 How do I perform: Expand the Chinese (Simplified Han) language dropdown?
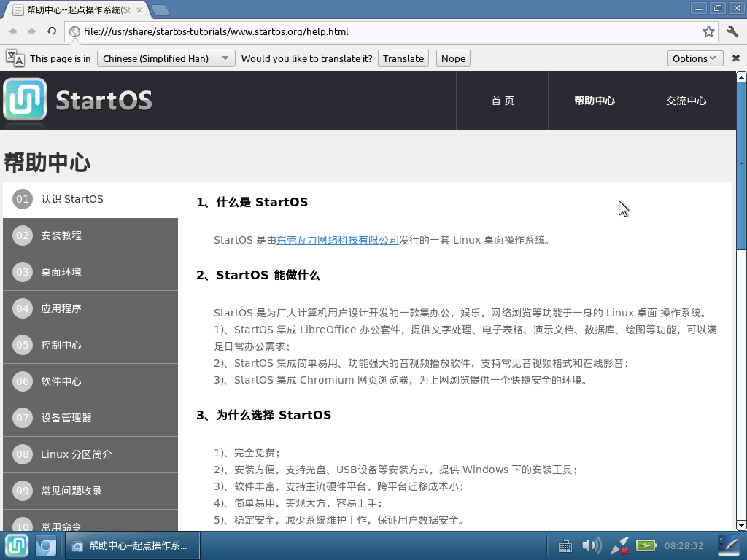coord(166,58)
